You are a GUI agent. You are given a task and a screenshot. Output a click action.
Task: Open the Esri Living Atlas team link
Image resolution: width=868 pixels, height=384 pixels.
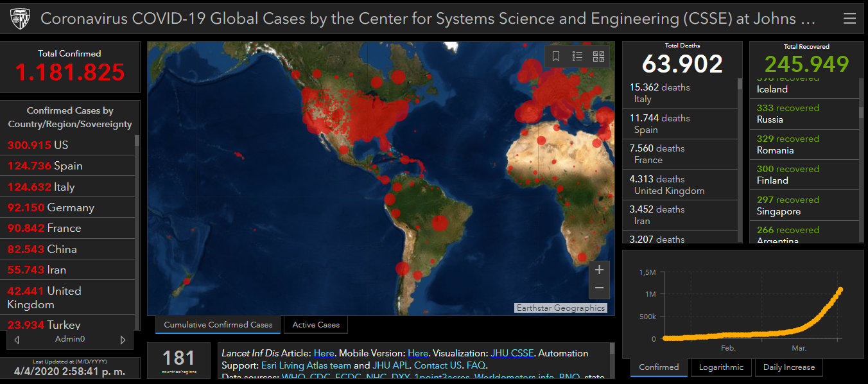[306, 365]
